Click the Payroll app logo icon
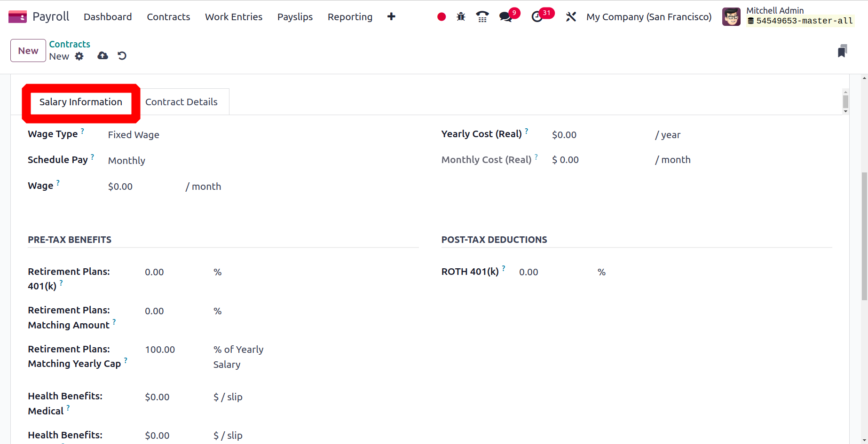This screenshot has width=868, height=444. pos(17,17)
